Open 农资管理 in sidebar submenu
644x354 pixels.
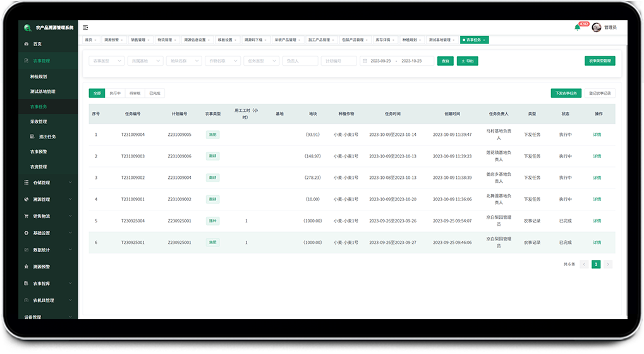pos(38,167)
